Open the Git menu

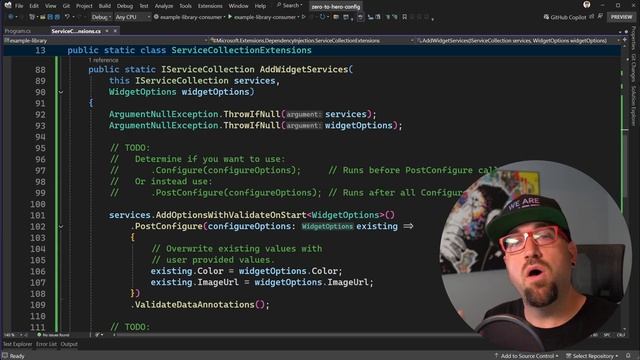pos(66,6)
